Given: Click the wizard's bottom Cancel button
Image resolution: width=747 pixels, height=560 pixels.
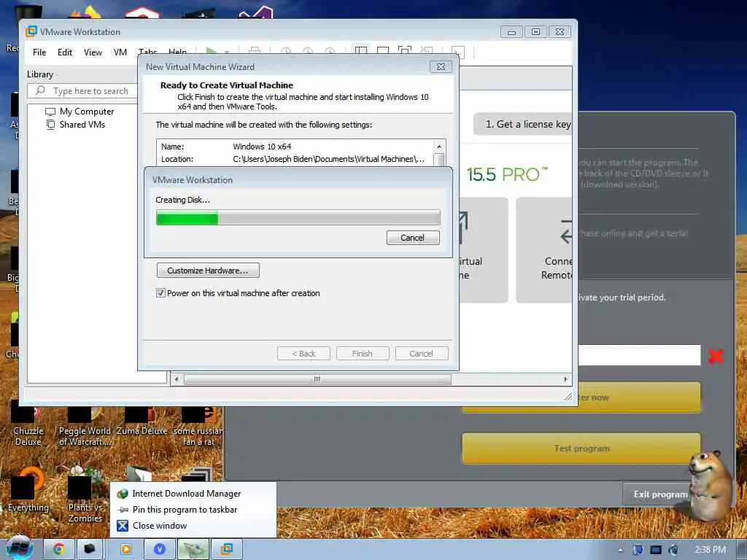Looking at the screenshot, I should click(422, 354).
